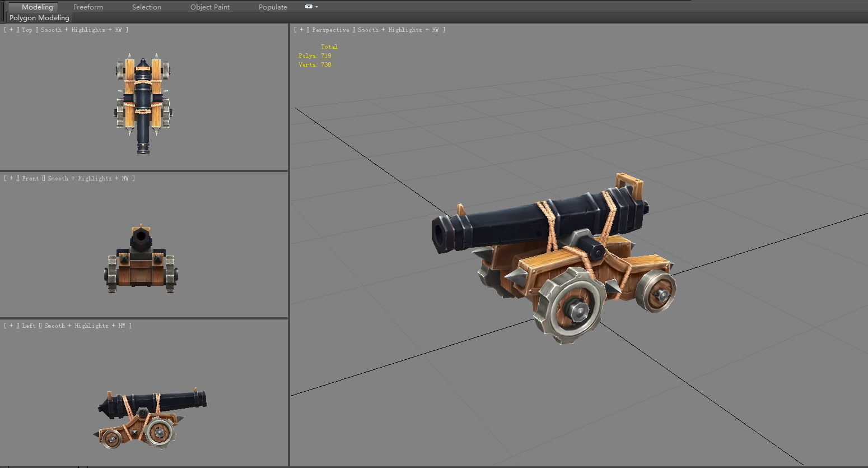Select the Selection ribbon tab
Viewport: 868px width, 468px height.
click(147, 7)
